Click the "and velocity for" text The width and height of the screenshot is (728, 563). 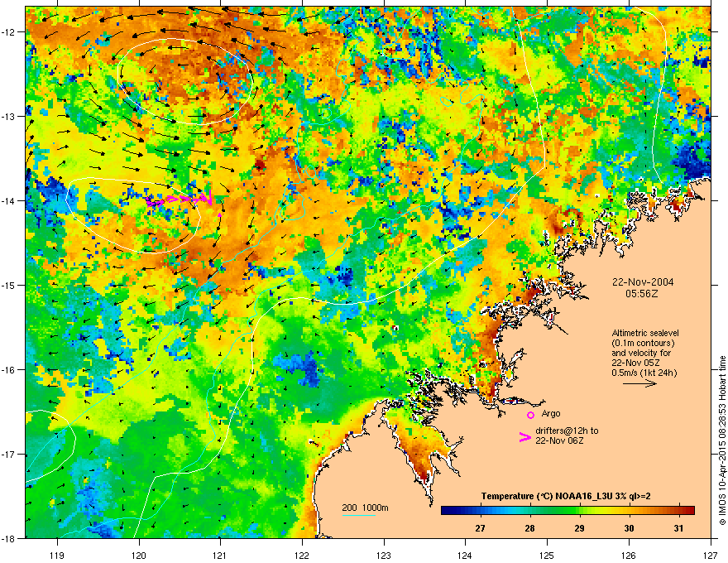(x=640, y=353)
